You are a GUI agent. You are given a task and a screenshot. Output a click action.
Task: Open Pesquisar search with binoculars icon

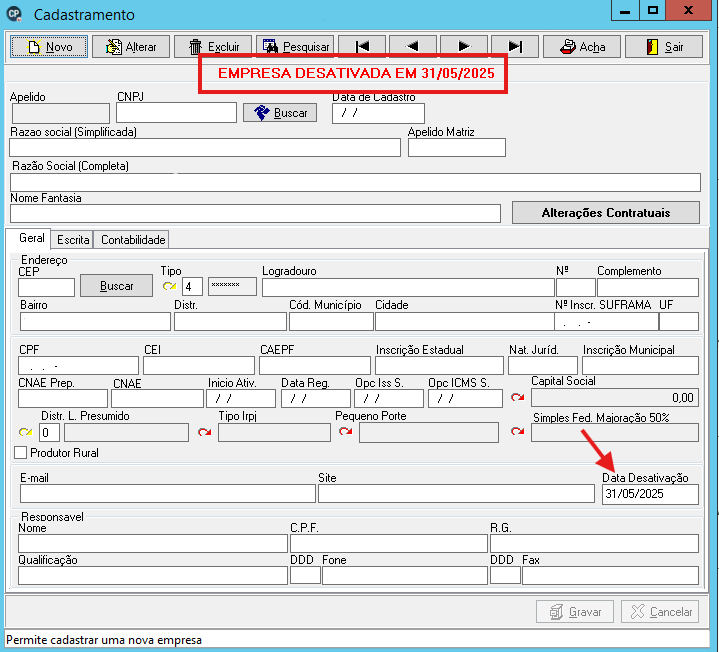tap(295, 46)
